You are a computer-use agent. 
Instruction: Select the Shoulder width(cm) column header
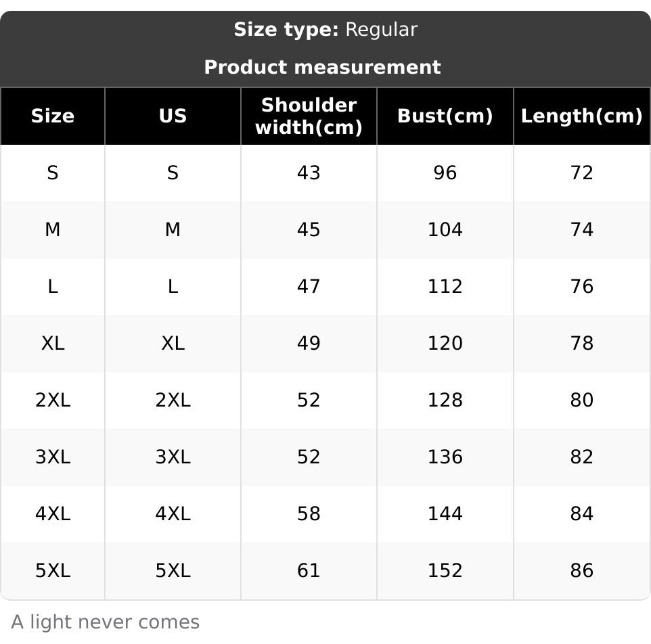click(x=309, y=116)
